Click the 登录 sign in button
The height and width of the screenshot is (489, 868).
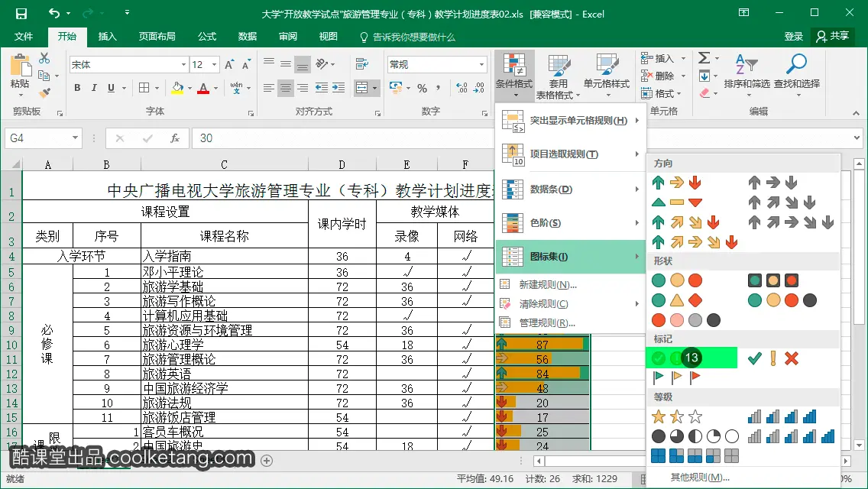pyautogui.click(x=793, y=37)
